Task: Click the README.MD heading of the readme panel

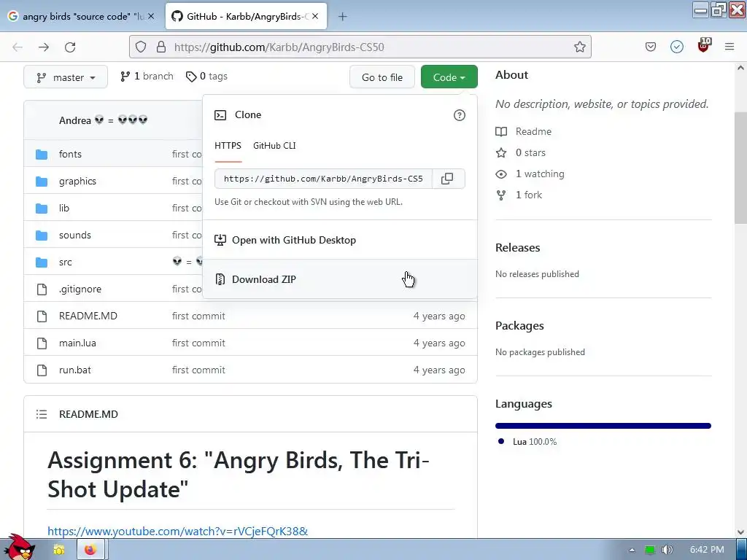Action: pos(88,414)
